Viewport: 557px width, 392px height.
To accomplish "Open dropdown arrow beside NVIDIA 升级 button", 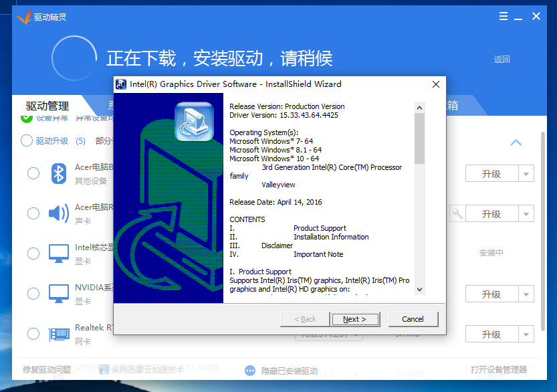I will click(526, 294).
